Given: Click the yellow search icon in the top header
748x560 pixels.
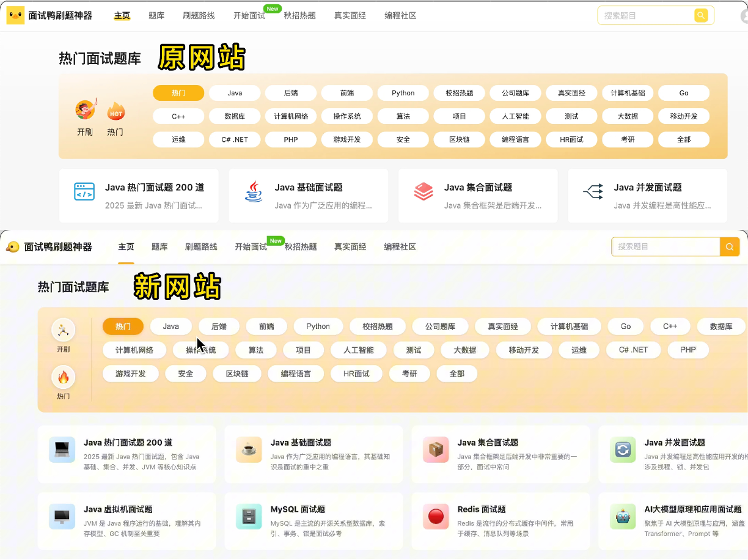Looking at the screenshot, I should point(700,15).
